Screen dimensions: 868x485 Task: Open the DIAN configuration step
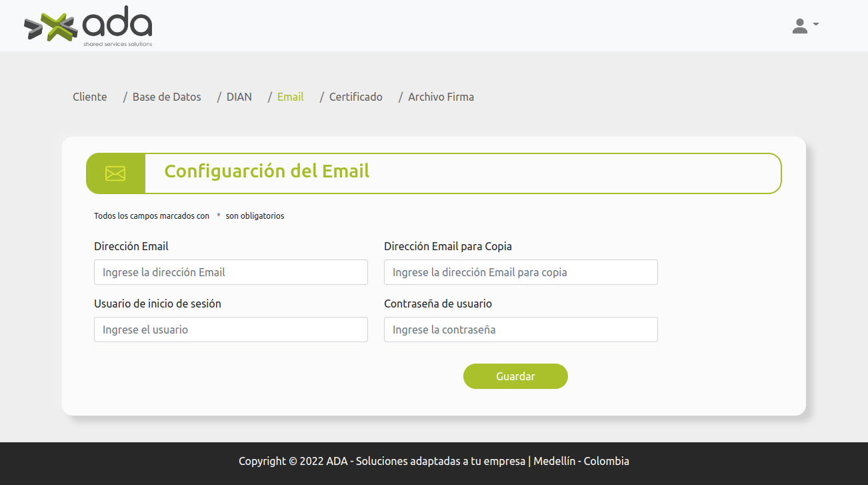click(239, 97)
